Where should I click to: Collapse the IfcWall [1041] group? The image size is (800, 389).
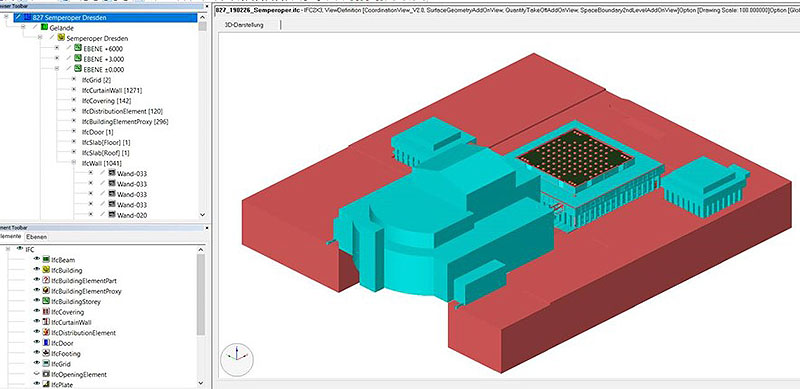[x=73, y=163]
